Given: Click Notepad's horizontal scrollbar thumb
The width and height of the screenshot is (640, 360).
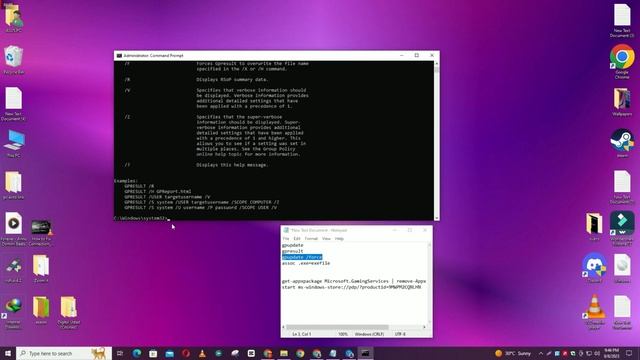Looking at the screenshot, I should click(x=337, y=327).
